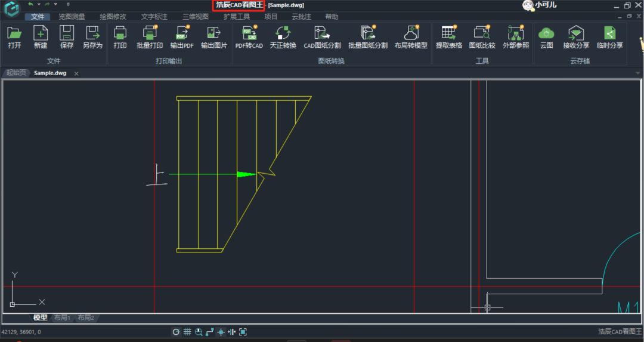This screenshot has height=342, width=644.
Task: Click the 小可儿 user account name
Action: point(546,5)
